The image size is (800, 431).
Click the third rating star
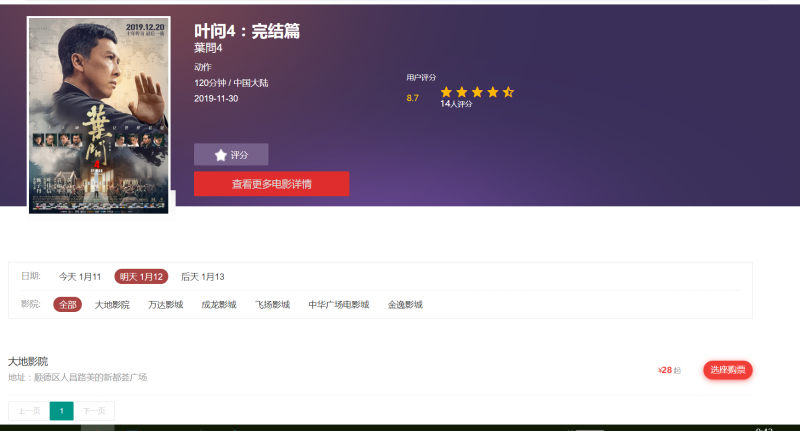coord(477,92)
